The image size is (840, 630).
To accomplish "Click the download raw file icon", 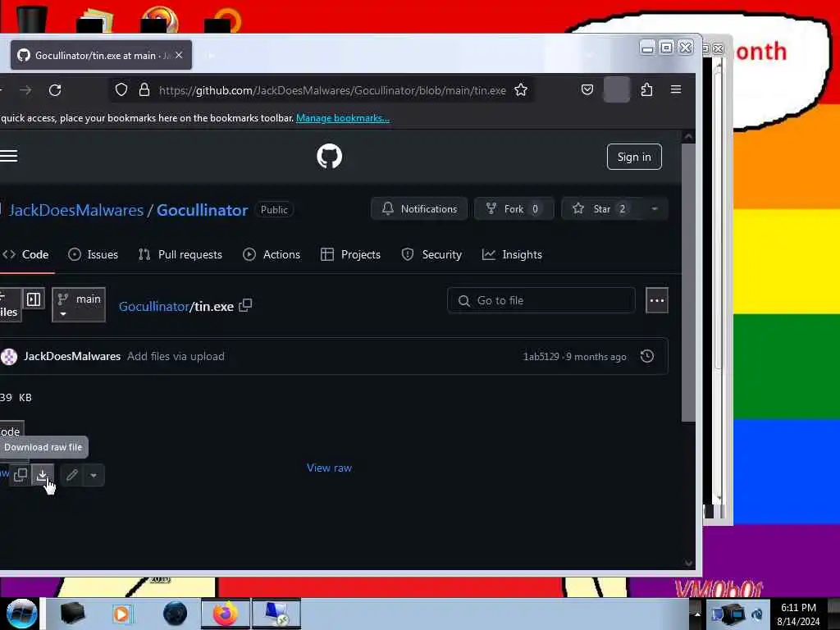I will (x=43, y=475).
